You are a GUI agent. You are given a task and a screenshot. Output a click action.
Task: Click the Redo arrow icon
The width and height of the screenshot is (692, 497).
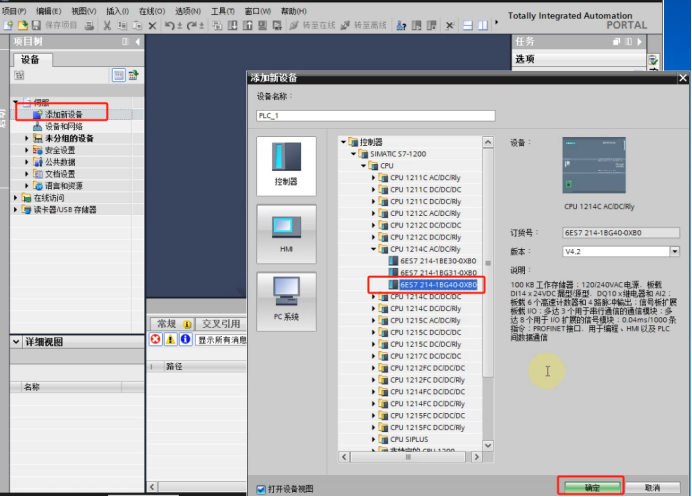[192, 26]
